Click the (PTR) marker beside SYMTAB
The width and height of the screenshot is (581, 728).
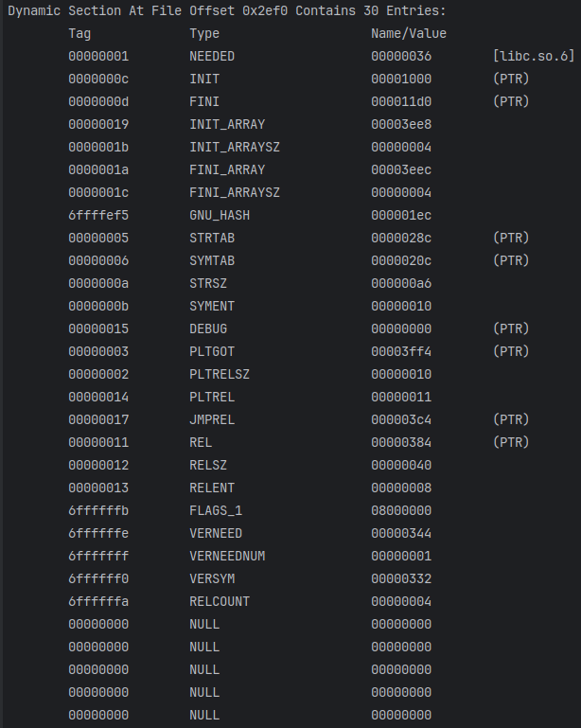click(511, 260)
